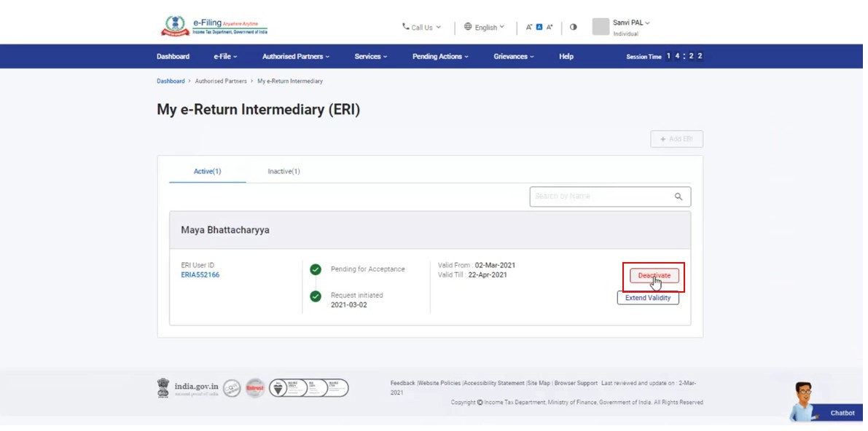The width and height of the screenshot is (868, 431).
Task: Open the English language dropdown
Action: point(485,27)
